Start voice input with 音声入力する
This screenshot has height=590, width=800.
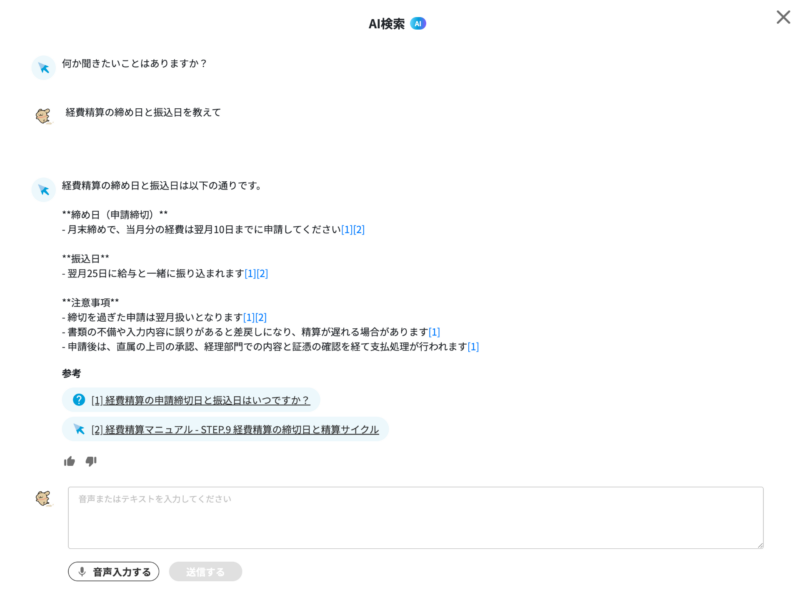pyautogui.click(x=113, y=572)
